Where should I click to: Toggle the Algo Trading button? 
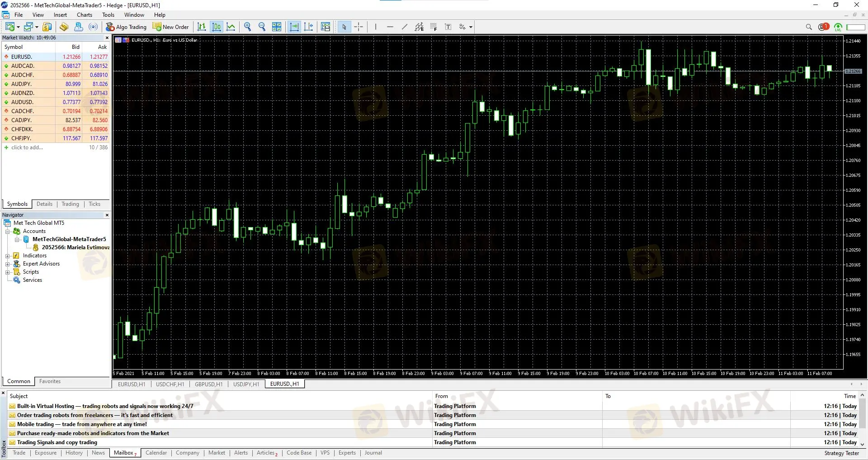(x=126, y=27)
